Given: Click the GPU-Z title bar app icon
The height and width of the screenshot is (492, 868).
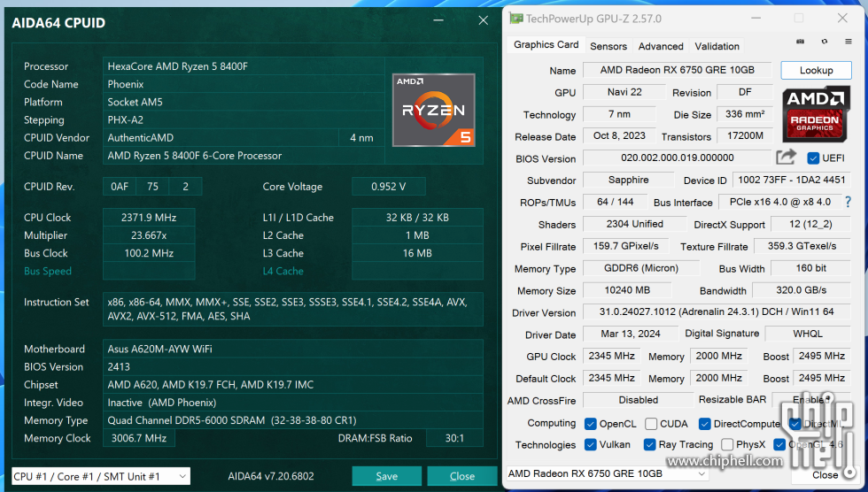Looking at the screenshot, I should [x=515, y=19].
